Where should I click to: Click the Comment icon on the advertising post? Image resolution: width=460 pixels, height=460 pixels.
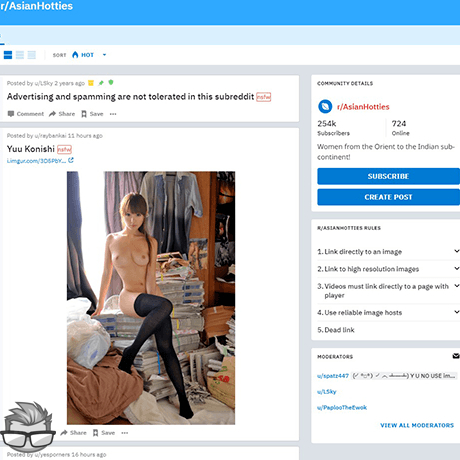pyautogui.click(x=11, y=114)
